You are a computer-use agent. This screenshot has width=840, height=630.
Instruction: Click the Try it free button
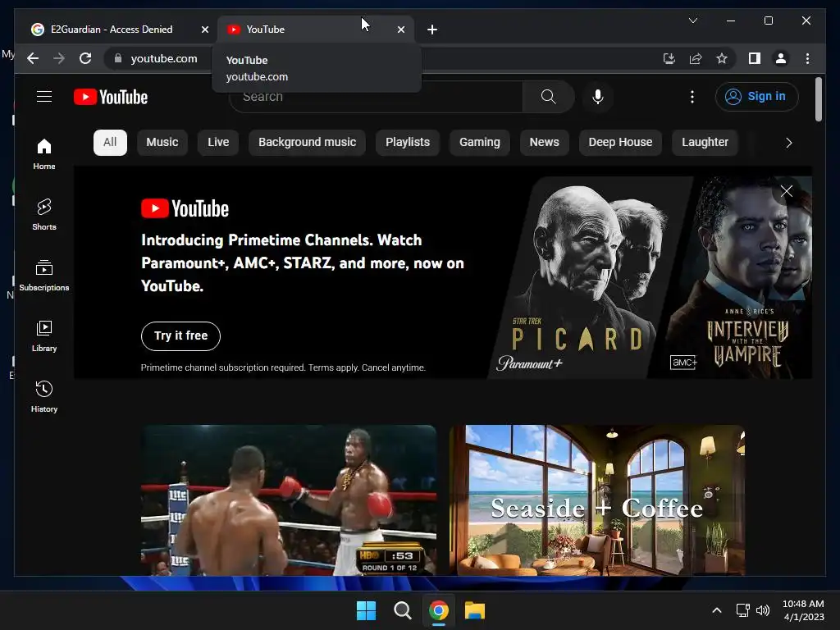[180, 336]
